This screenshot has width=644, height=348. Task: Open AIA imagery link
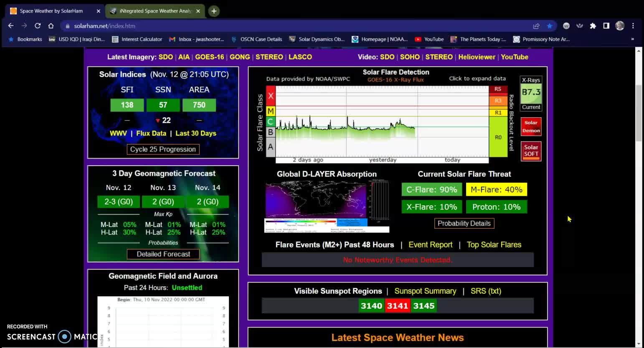click(x=184, y=57)
